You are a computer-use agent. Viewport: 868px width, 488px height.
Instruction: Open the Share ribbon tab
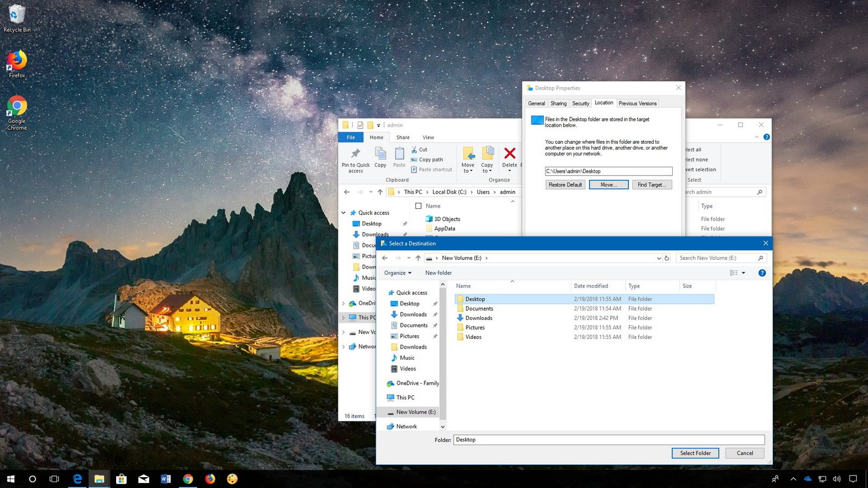click(403, 137)
